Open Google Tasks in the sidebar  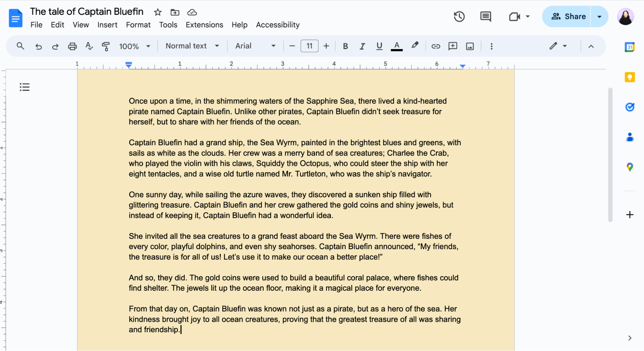[630, 107]
